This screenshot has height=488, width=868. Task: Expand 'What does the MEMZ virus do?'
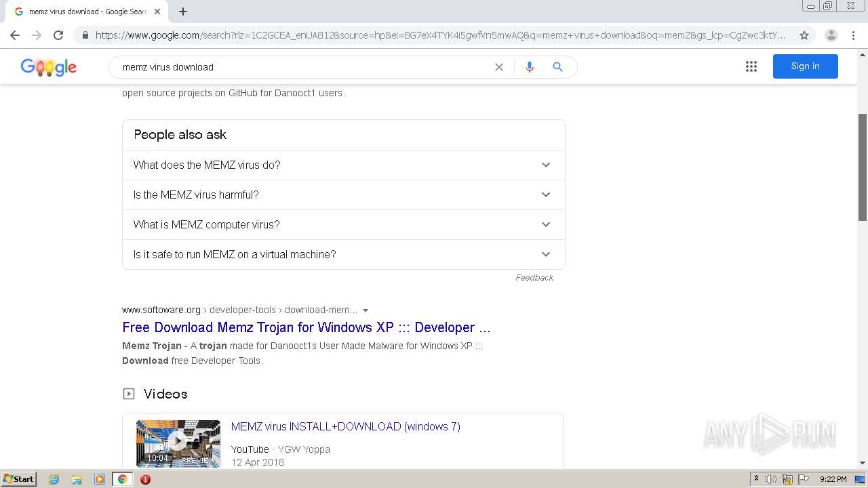tap(343, 165)
